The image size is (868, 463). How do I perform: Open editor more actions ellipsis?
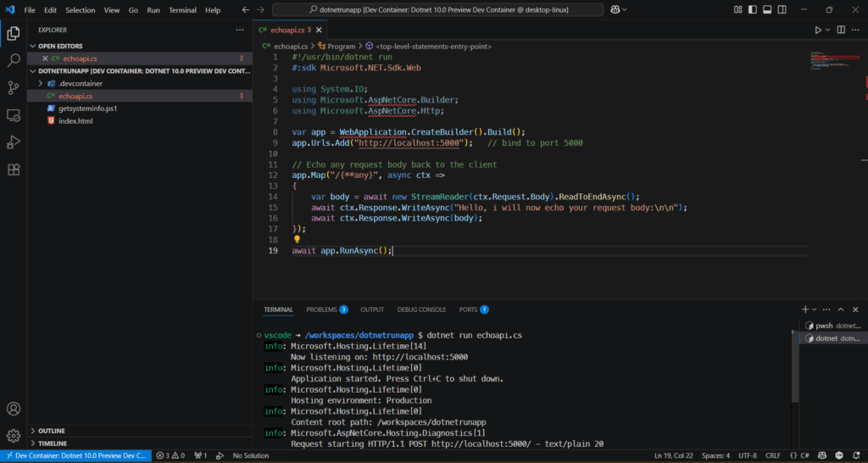[x=855, y=30]
